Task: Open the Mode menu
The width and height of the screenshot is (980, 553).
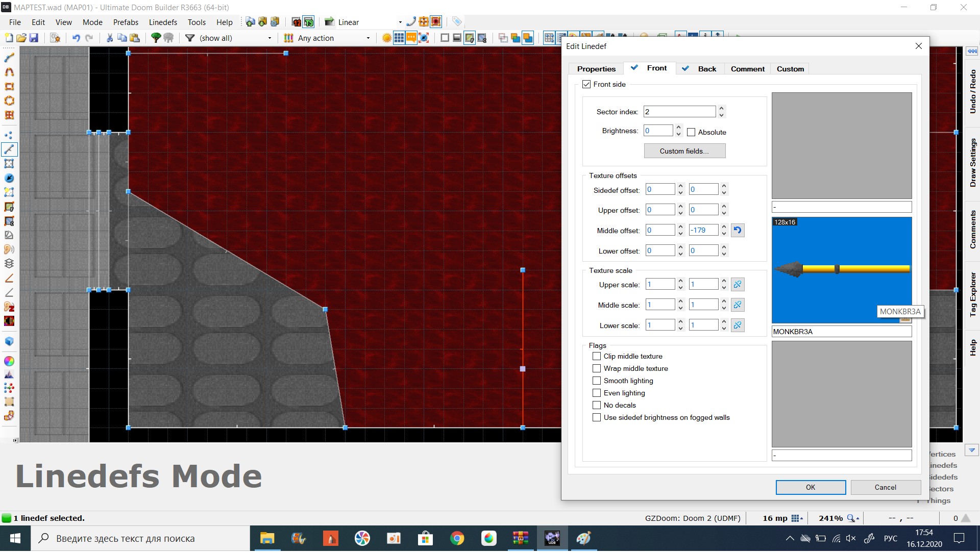Action: tap(92, 22)
